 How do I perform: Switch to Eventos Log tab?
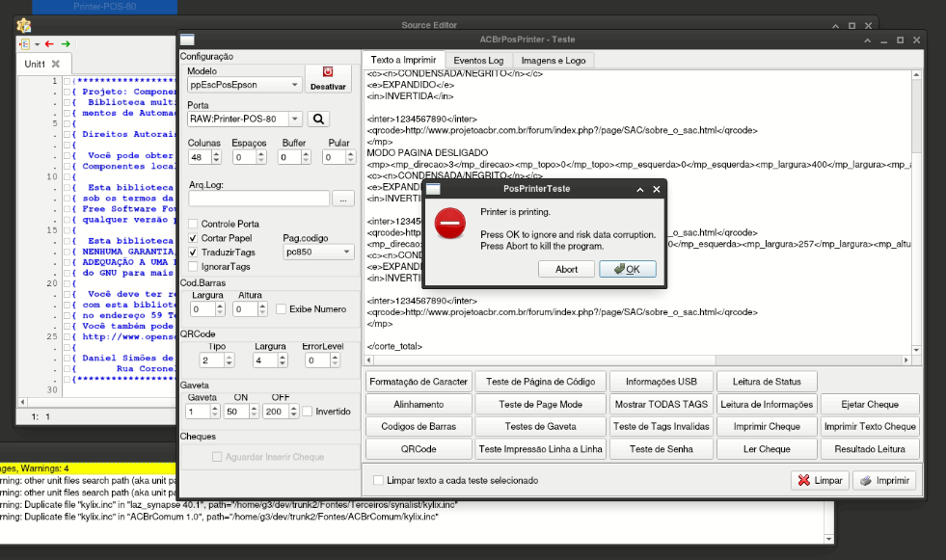pyautogui.click(x=478, y=61)
